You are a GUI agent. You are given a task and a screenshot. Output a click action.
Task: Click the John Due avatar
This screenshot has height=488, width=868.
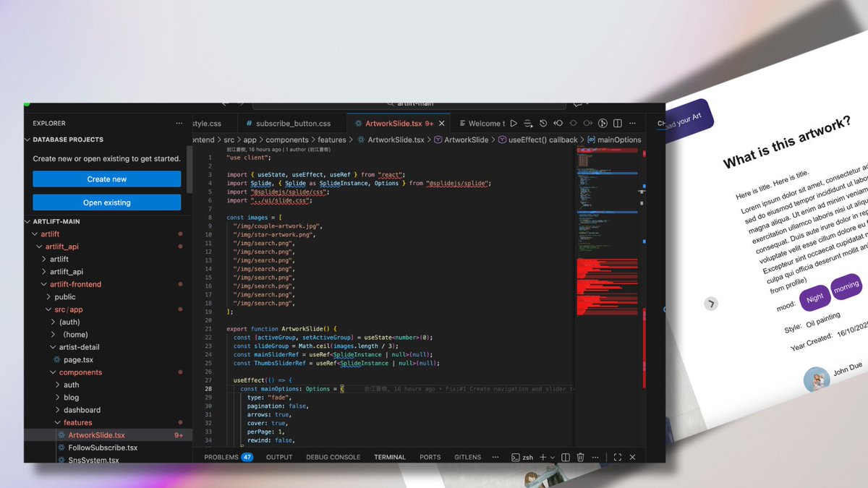click(816, 379)
